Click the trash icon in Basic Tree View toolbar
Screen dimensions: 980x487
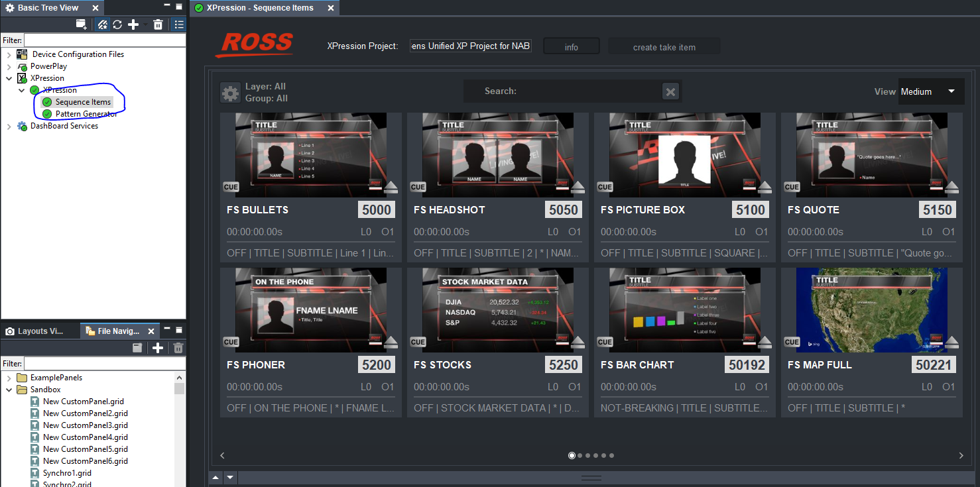pyautogui.click(x=158, y=25)
